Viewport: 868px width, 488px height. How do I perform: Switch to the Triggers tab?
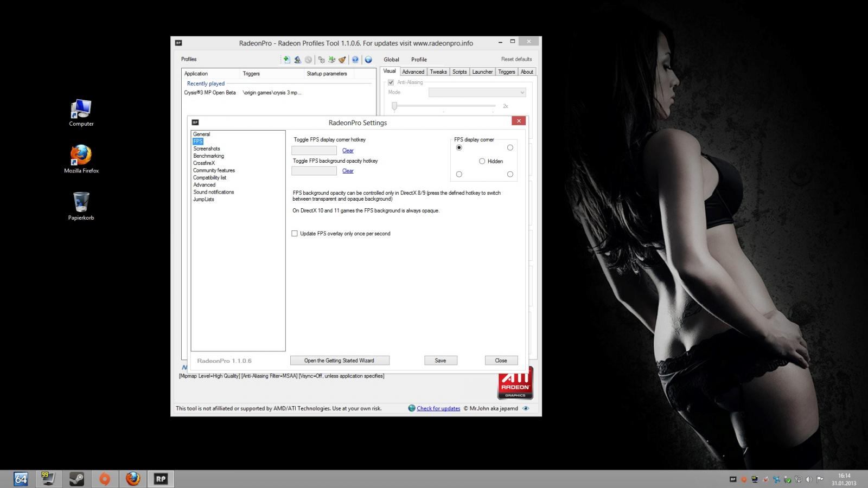(x=507, y=72)
